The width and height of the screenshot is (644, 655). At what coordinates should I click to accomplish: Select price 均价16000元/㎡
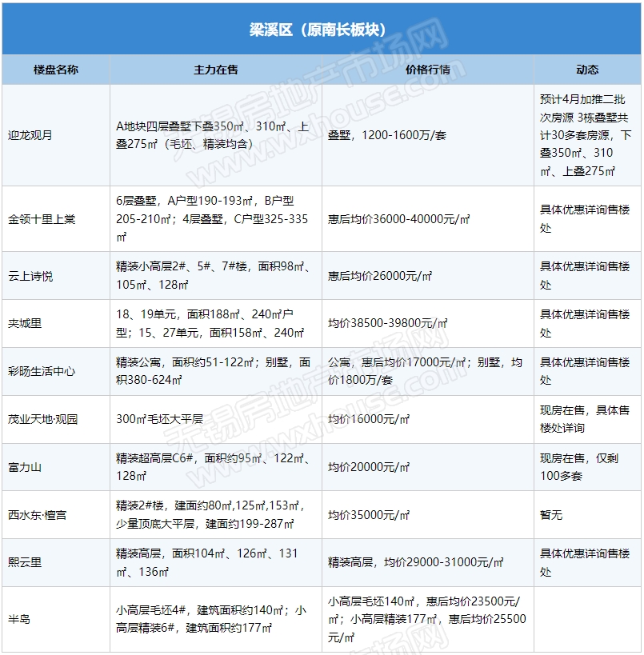pos(428,419)
